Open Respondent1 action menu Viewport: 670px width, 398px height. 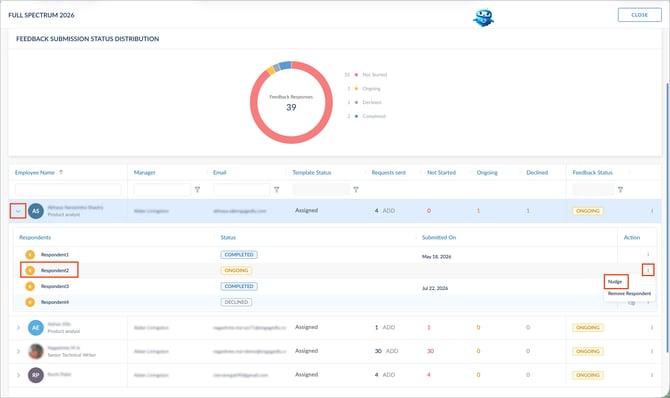click(x=648, y=254)
